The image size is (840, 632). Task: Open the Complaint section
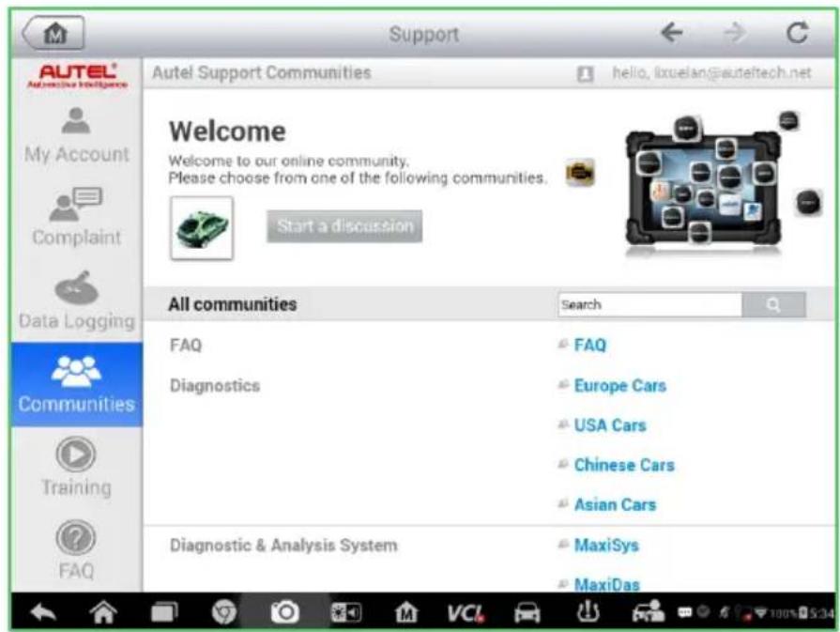[x=77, y=217]
